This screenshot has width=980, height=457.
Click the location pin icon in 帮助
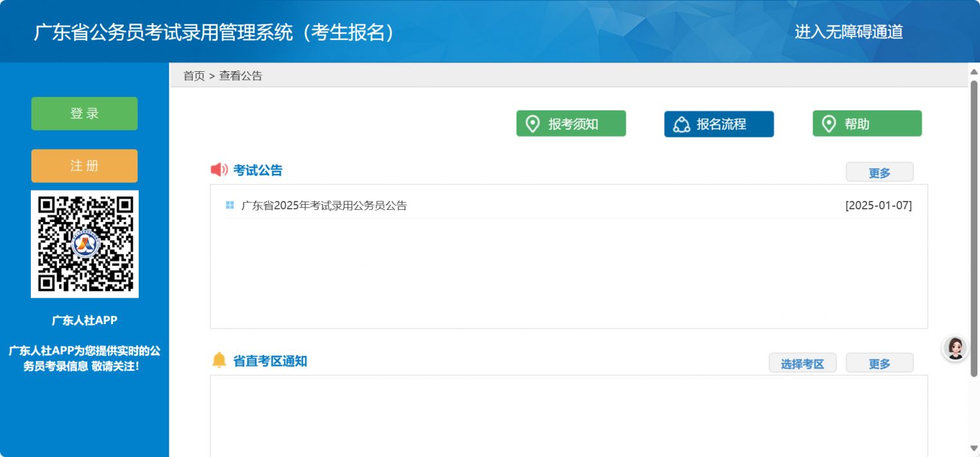click(829, 124)
